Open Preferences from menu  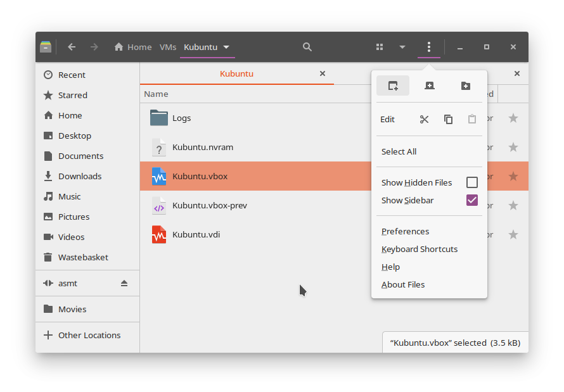[406, 231]
